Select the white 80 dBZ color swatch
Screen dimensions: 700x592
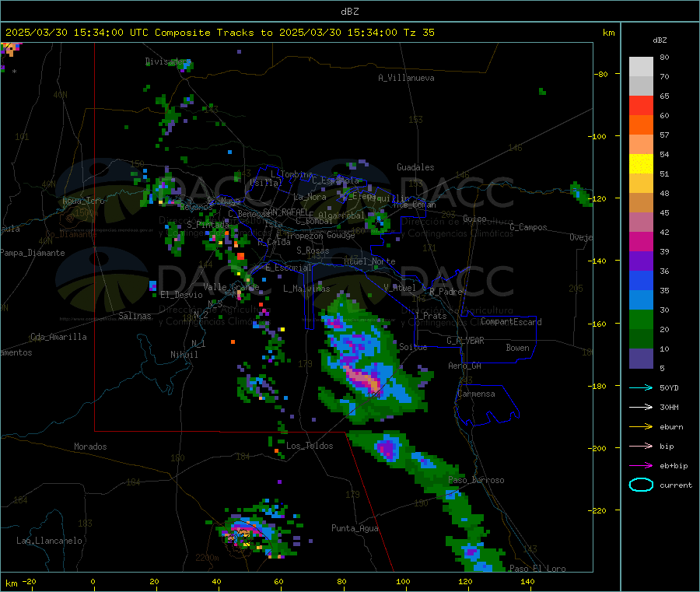point(641,67)
